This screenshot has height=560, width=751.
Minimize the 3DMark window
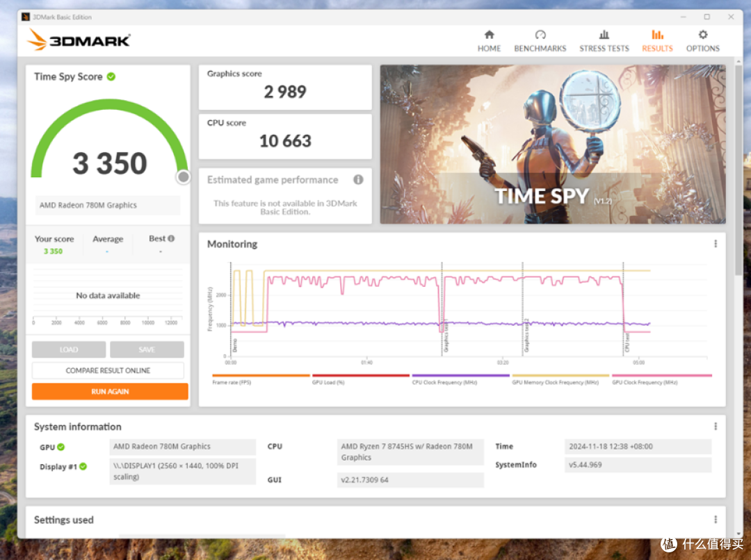click(683, 17)
